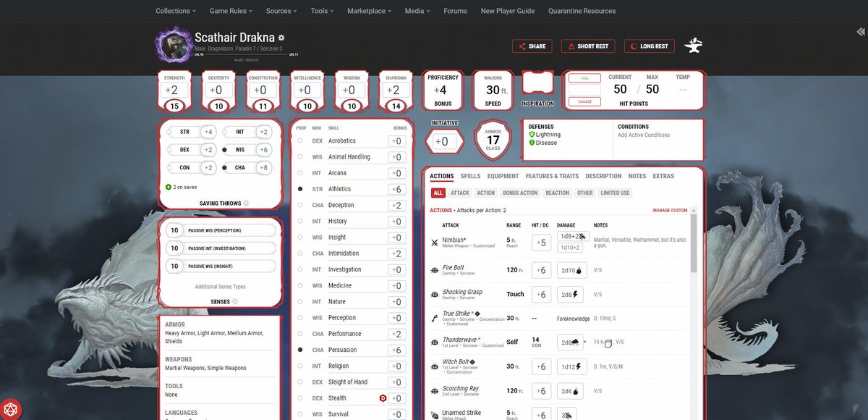Click the Unarmed Strike fist icon
Viewport: 868px width, 420px height.
(x=434, y=415)
